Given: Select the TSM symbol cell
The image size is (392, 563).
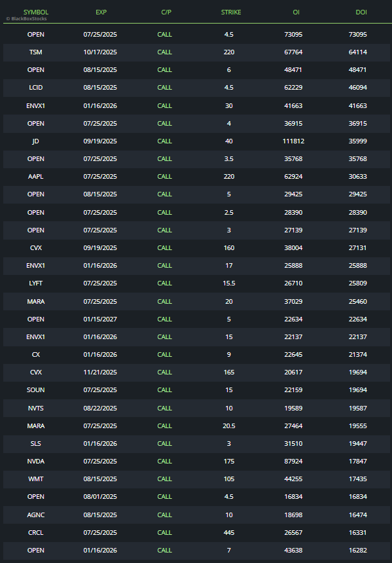Looking at the screenshot, I should point(36,52).
